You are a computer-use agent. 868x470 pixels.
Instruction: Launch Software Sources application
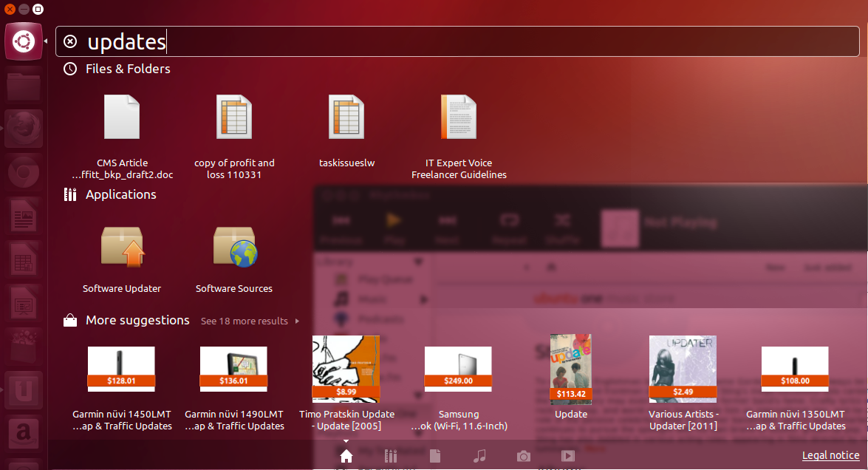click(x=234, y=259)
